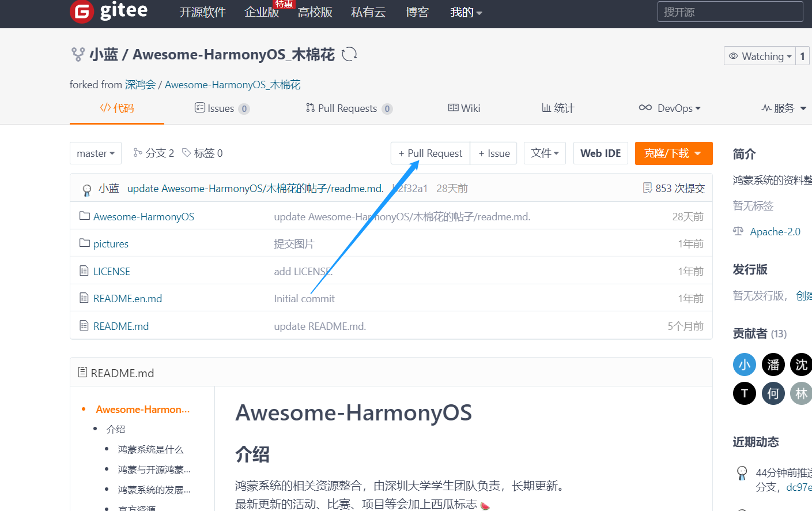
Task: Click the file icon next to README.md row
Action: (84, 326)
